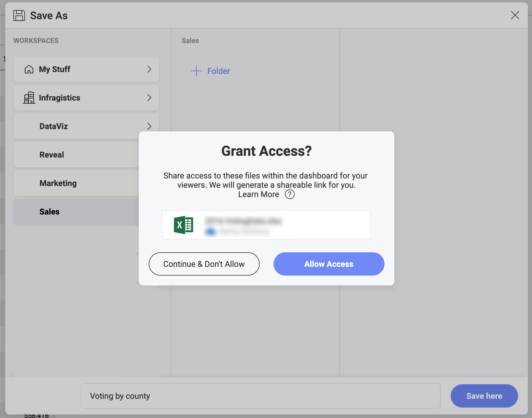
Task: Click the Save here button
Action: (484, 396)
